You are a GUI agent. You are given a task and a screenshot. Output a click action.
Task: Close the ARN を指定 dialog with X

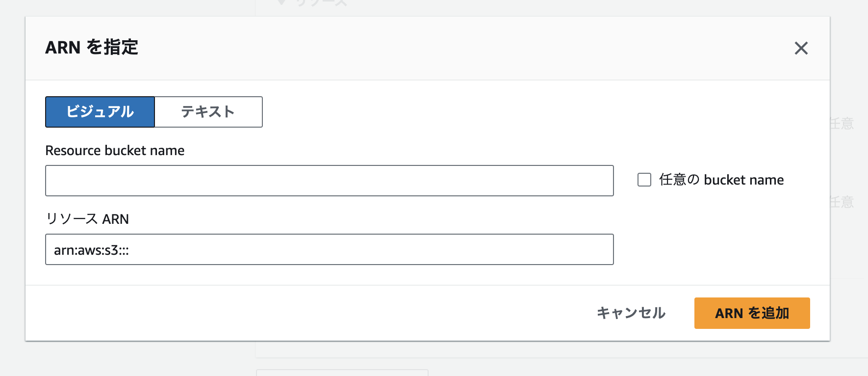point(801,48)
